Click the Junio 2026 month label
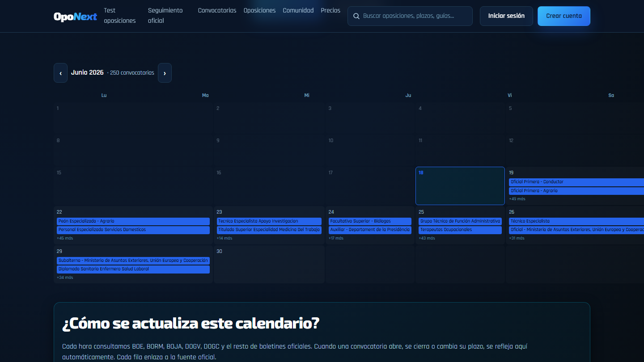Screen dimensions: 644x362 [x=87, y=72]
